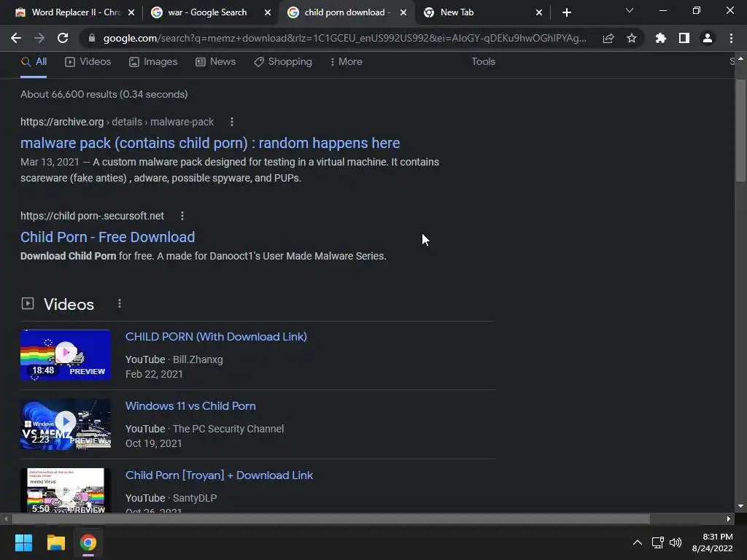This screenshot has width=747, height=560.
Task: Click the 'Feb 22, 2021' video date
Action: pyautogui.click(x=154, y=374)
